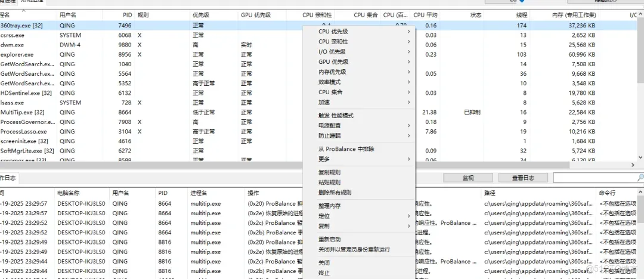
Task: Select 粘贴规则 menu entry
Action: pos(358,182)
